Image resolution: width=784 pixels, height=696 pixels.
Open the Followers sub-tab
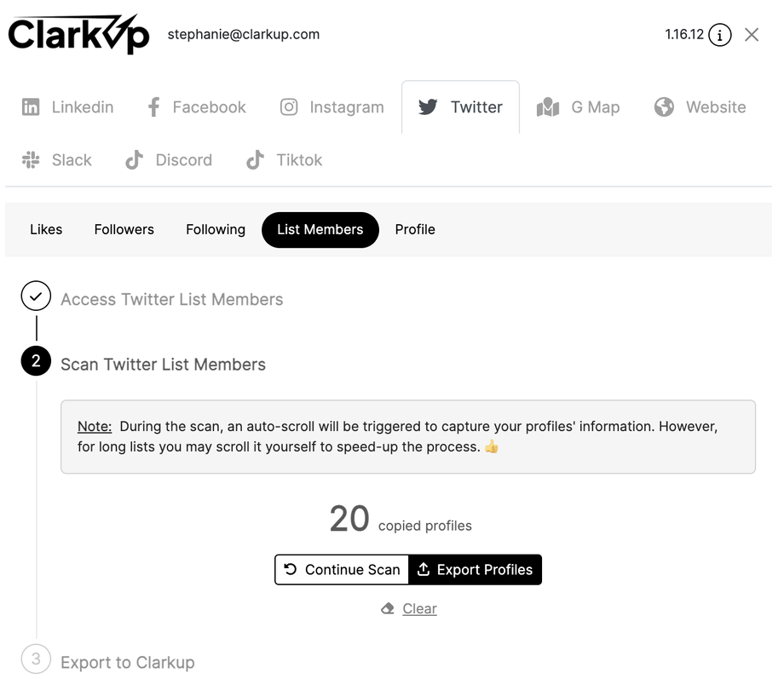(124, 230)
